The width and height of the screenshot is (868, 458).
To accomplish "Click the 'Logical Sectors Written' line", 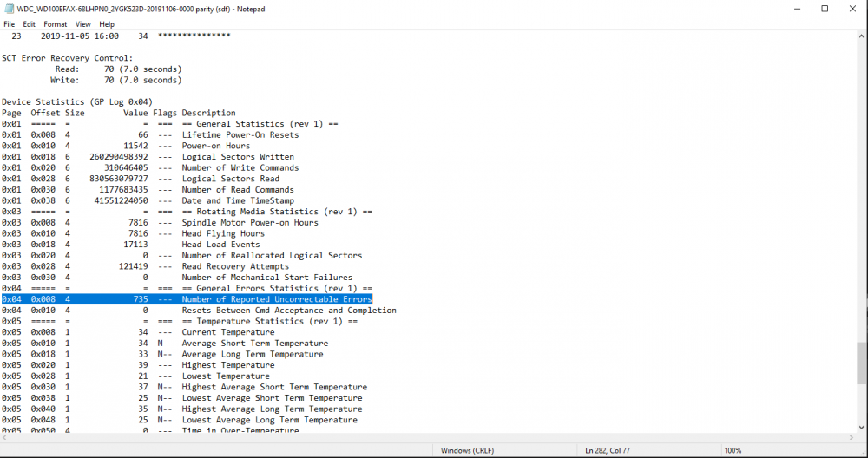I will click(x=148, y=156).
